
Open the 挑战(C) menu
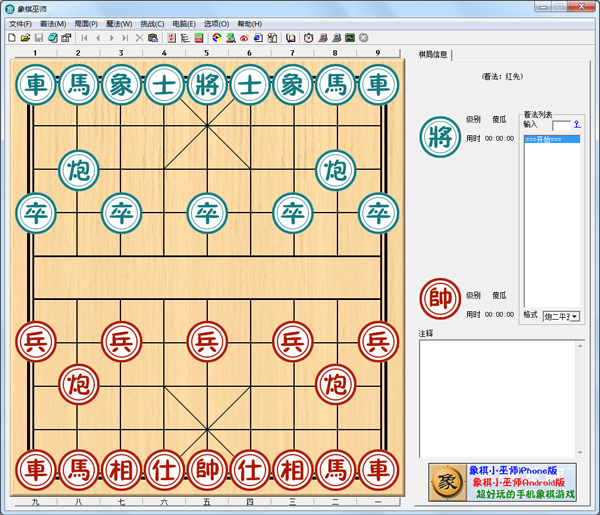pos(152,24)
